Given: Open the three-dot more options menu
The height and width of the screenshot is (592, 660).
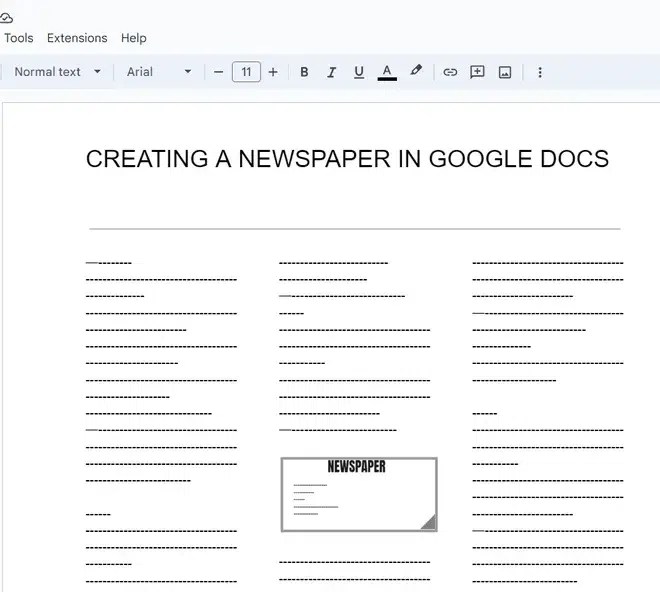Looking at the screenshot, I should click(x=540, y=72).
